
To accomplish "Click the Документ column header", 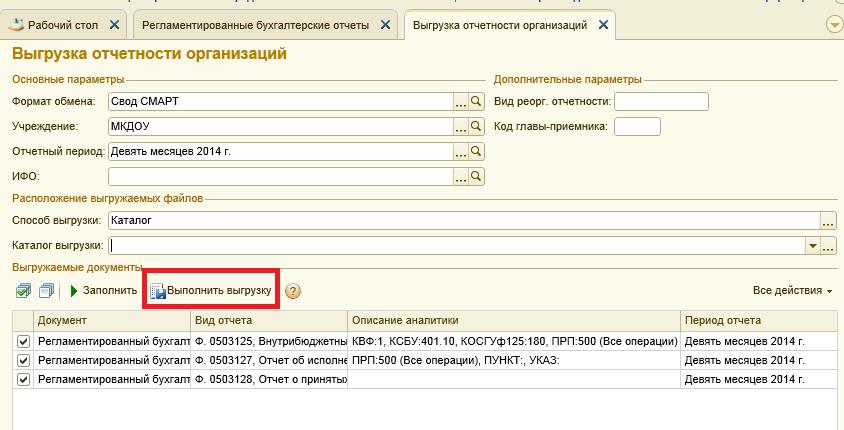I will (112, 321).
